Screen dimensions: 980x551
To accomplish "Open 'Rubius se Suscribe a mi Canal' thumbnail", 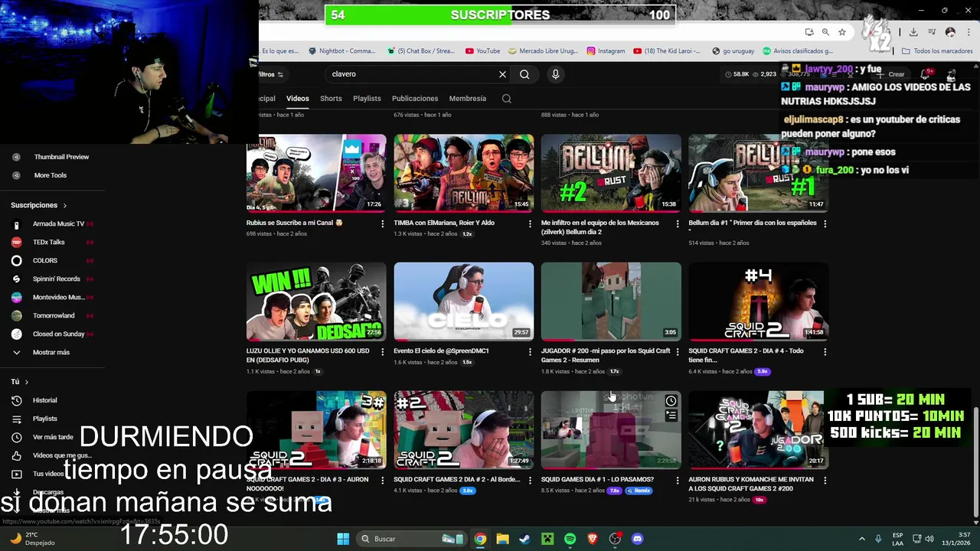I will 316,174.
